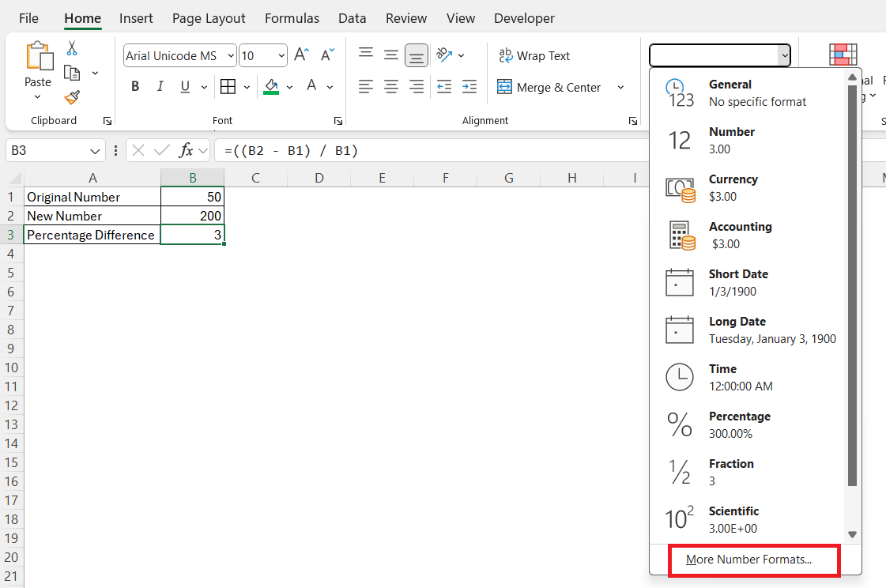Increase font size with larger A icon
This screenshot has height=588, width=886.
tap(302, 55)
